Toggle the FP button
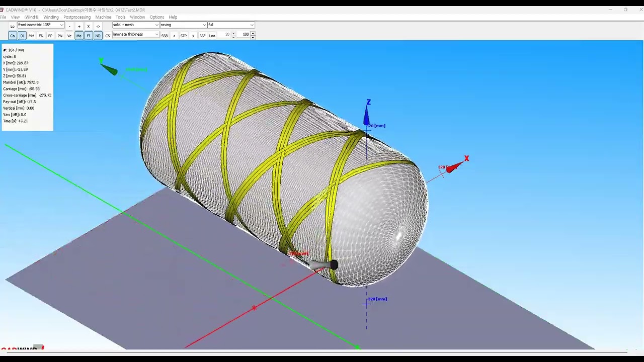Image resolution: width=644 pixels, height=362 pixels. (x=50, y=36)
